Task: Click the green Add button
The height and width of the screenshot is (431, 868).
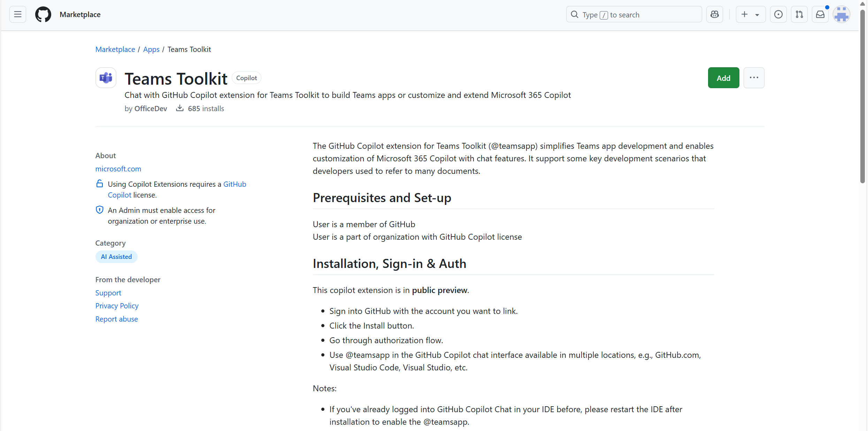Action: click(723, 78)
